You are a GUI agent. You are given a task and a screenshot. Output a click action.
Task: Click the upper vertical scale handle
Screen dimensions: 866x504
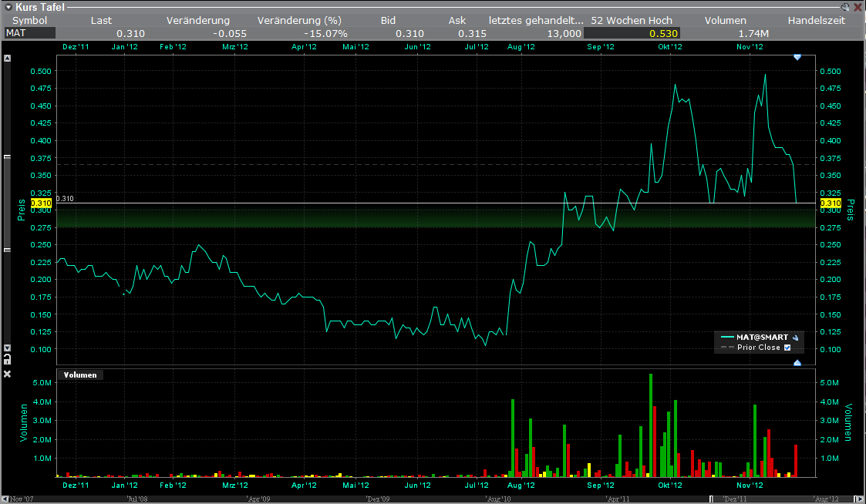pos(7,157)
